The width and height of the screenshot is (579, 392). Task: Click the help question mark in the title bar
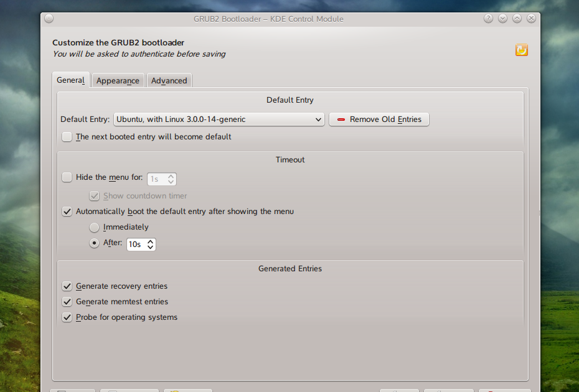(488, 19)
